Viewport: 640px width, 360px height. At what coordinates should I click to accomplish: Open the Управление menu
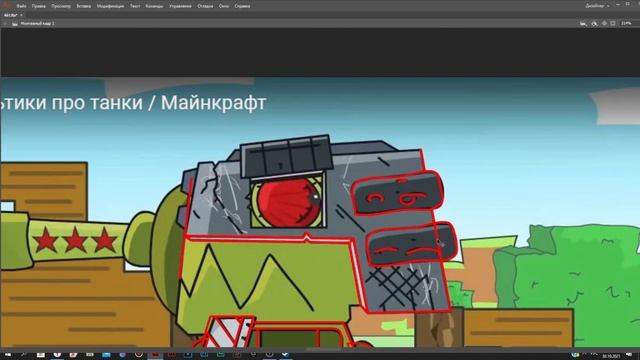click(180, 6)
